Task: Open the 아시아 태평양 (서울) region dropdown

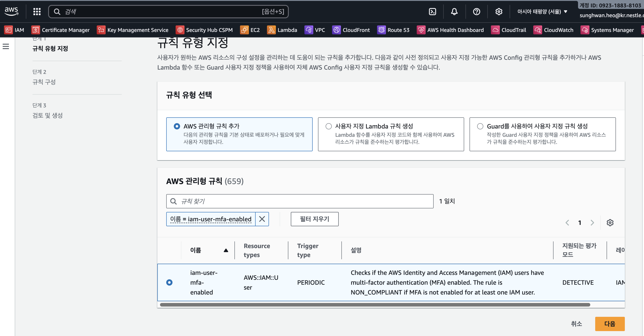Action: [x=542, y=12]
